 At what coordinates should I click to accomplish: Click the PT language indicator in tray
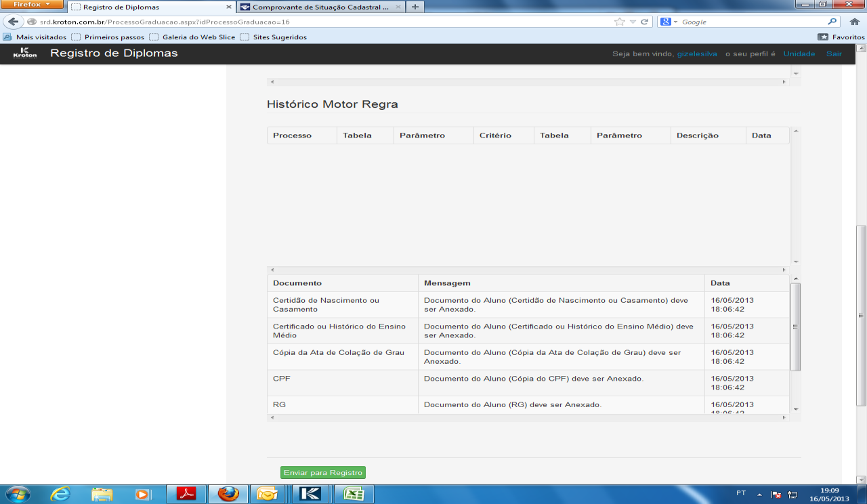(741, 493)
